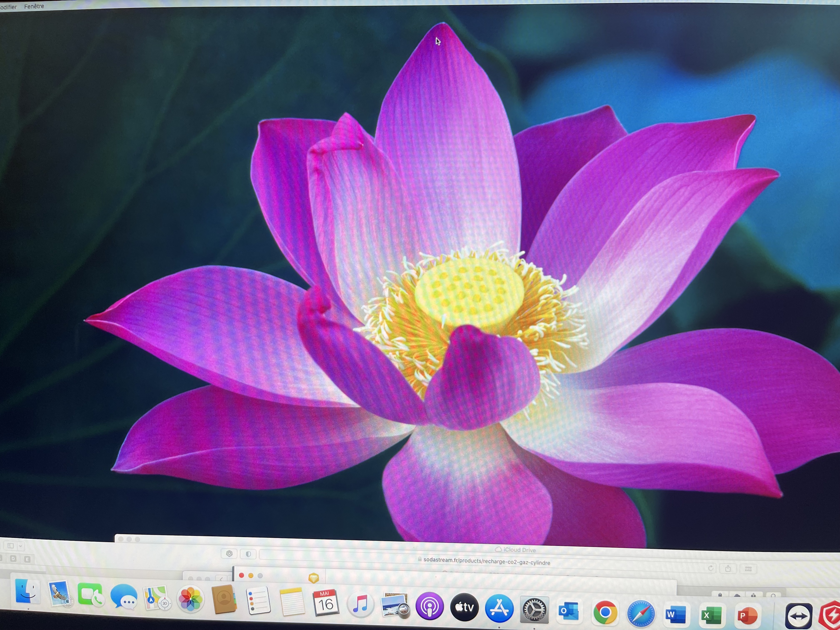Viewport: 840px width, 630px height.
Task: Launch Google Chrome from dock
Action: click(605, 612)
